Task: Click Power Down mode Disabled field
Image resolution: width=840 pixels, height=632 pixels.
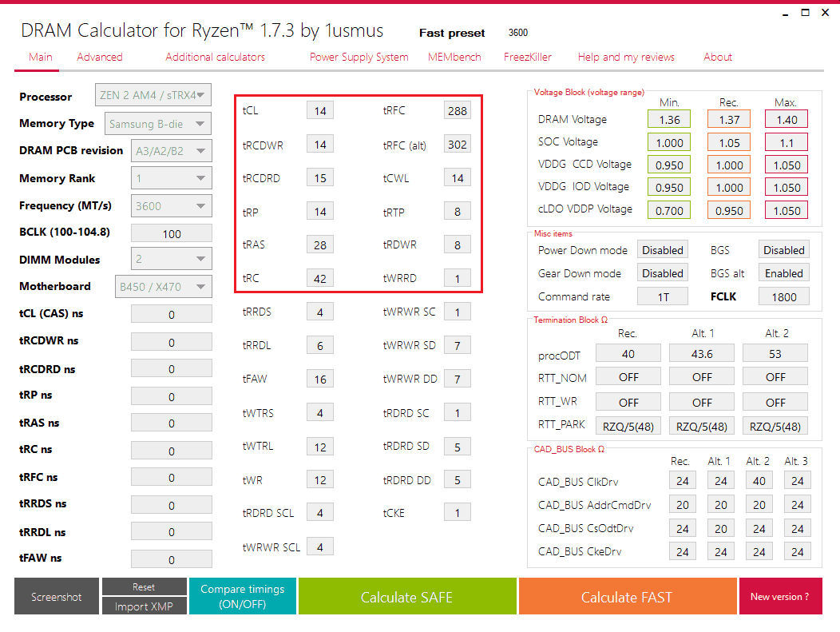Action: tap(663, 250)
